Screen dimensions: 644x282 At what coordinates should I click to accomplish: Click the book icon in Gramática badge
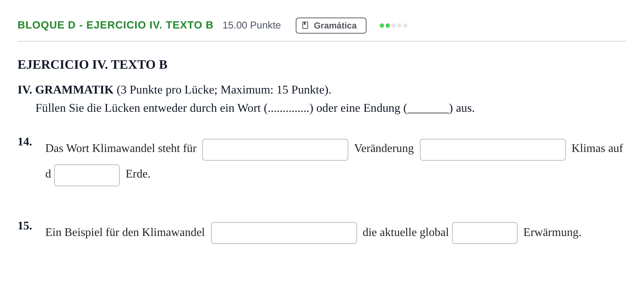tap(305, 25)
